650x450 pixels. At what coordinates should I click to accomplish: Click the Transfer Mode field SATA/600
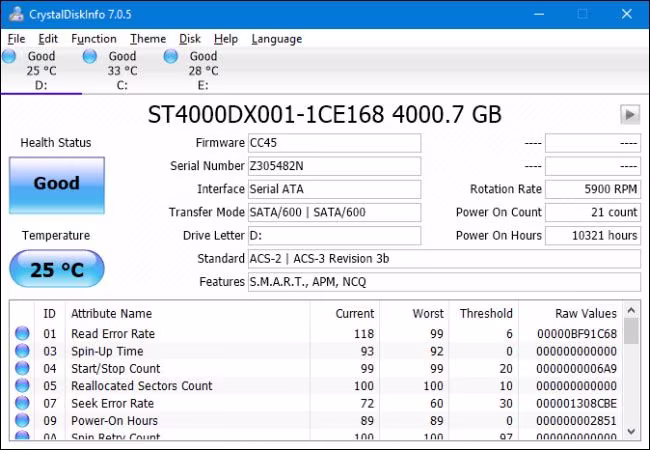[335, 213]
